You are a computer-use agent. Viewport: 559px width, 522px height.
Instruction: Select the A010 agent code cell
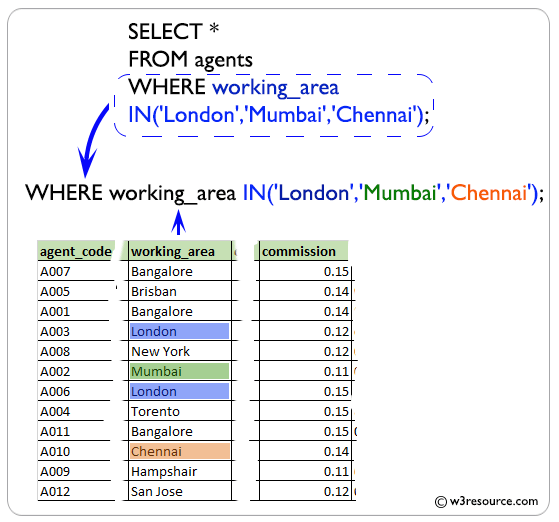tap(76, 451)
